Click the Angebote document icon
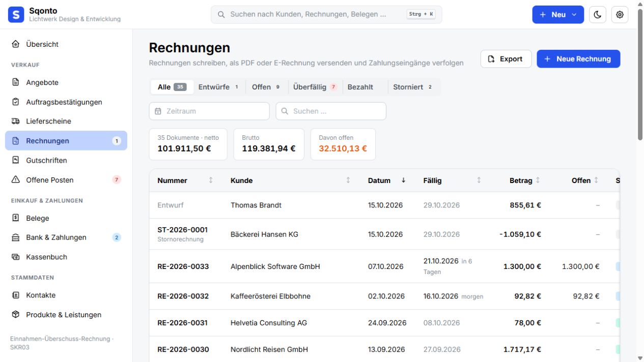The height and width of the screenshot is (362, 644). 15,82
